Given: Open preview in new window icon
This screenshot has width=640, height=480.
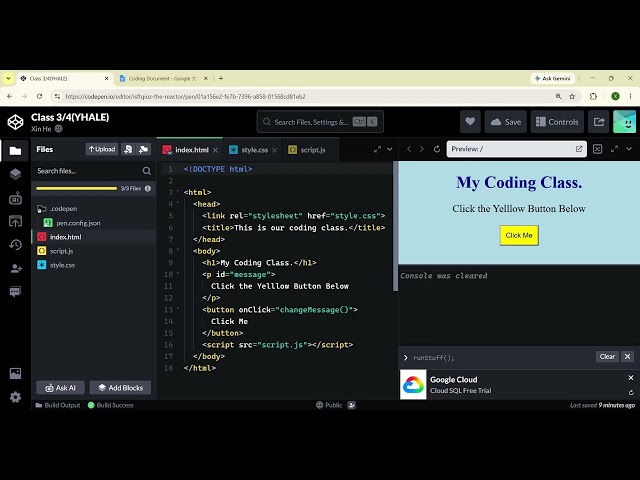Looking at the screenshot, I should 579,149.
